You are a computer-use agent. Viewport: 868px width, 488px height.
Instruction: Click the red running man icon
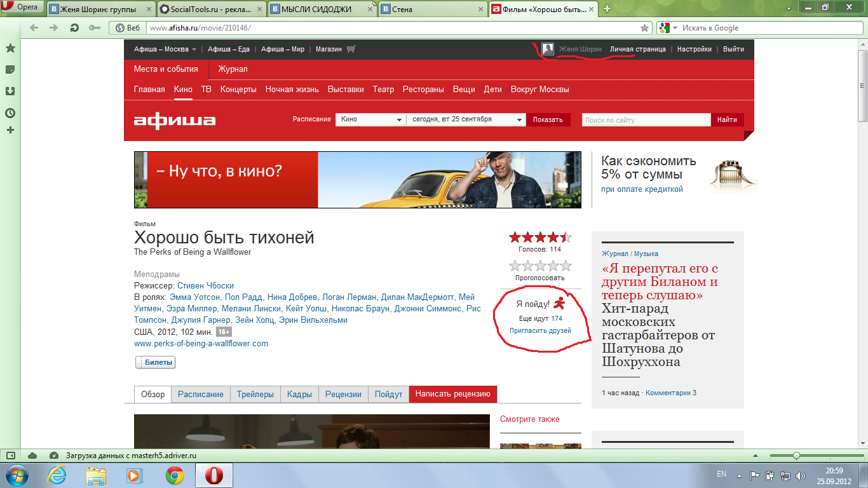559,304
